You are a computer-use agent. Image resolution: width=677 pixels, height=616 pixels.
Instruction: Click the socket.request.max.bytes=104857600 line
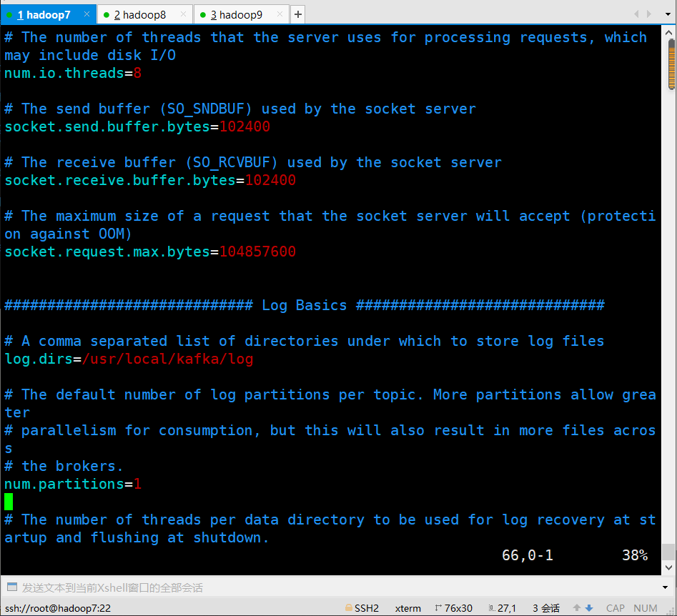150,252
